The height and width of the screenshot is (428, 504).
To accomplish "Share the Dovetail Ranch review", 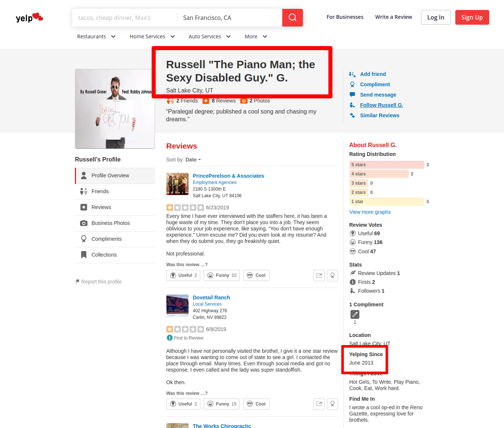I will (319, 404).
